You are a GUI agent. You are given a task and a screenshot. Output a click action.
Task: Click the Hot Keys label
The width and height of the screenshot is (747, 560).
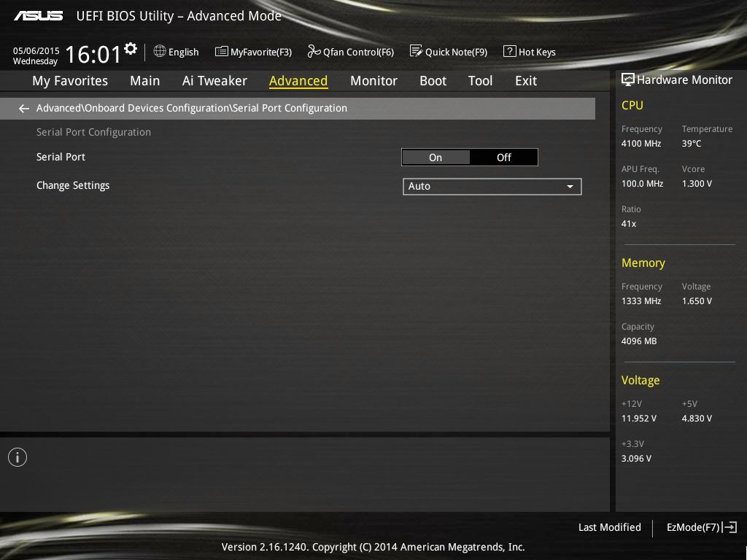tap(537, 52)
